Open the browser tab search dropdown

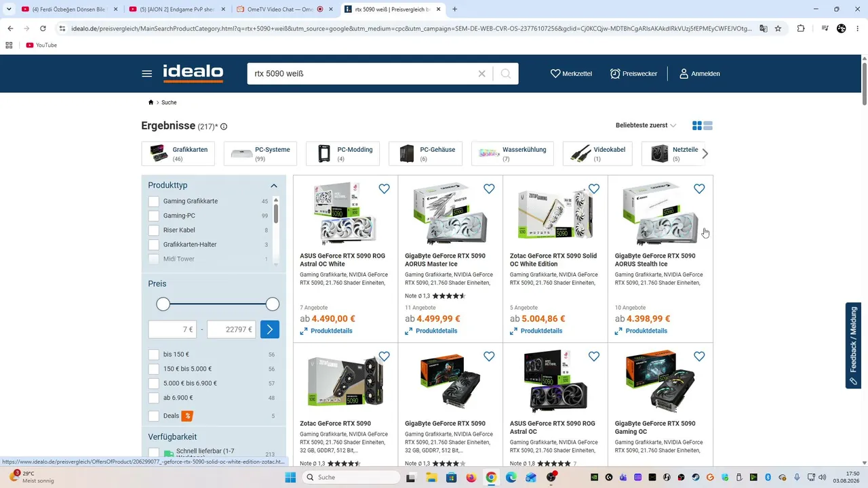[x=9, y=9]
